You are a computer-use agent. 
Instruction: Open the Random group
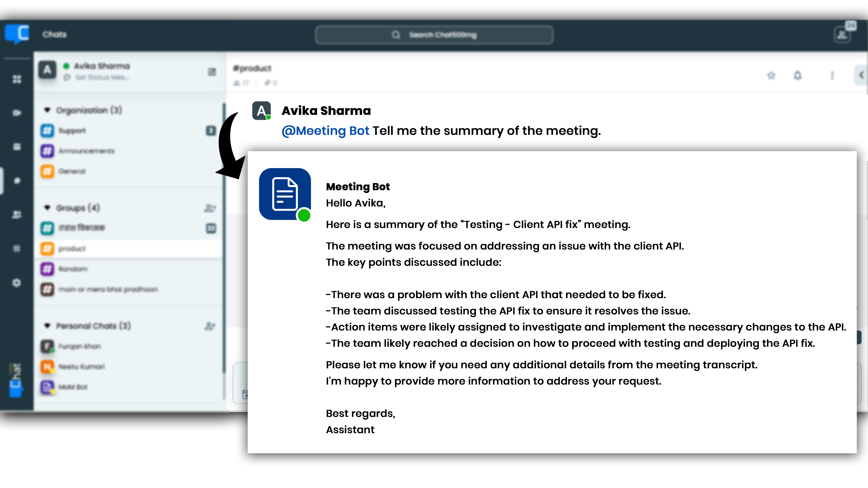point(128,269)
